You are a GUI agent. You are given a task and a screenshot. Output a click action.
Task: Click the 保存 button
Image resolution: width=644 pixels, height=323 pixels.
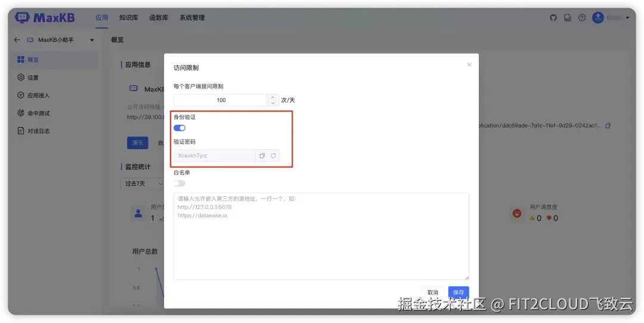pyautogui.click(x=459, y=292)
